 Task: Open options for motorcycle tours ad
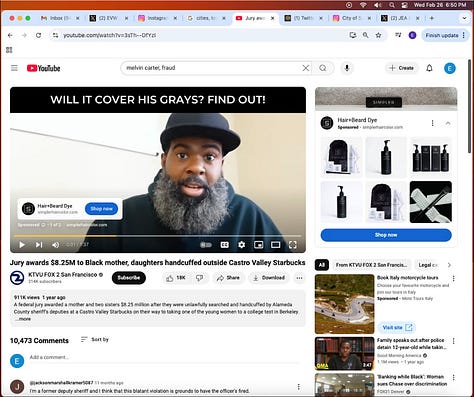coord(453,278)
